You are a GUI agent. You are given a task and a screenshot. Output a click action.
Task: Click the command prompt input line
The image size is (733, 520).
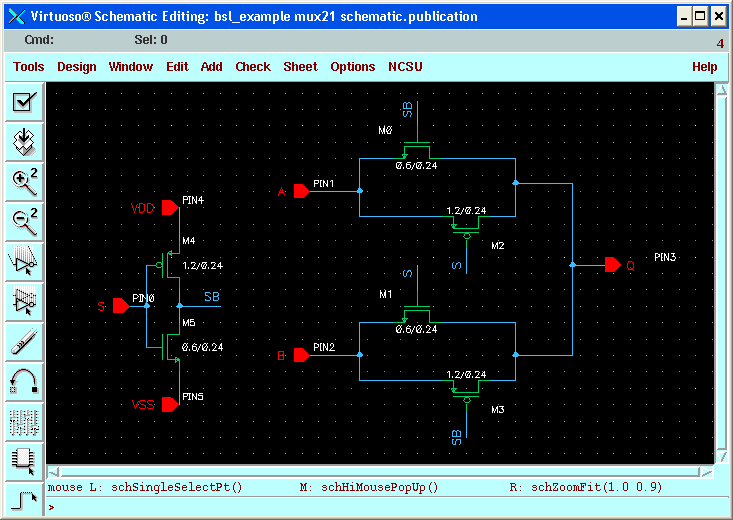coord(388,507)
